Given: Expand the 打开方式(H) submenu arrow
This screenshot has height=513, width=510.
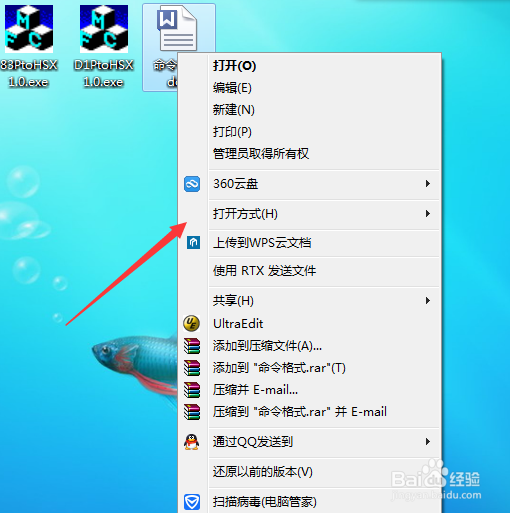Looking at the screenshot, I should tap(428, 214).
